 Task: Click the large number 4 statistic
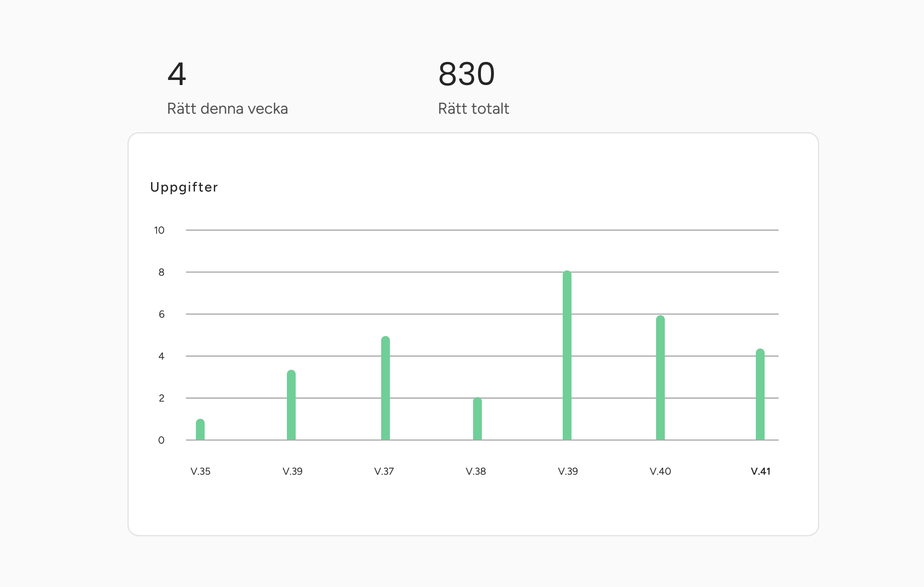pyautogui.click(x=176, y=74)
